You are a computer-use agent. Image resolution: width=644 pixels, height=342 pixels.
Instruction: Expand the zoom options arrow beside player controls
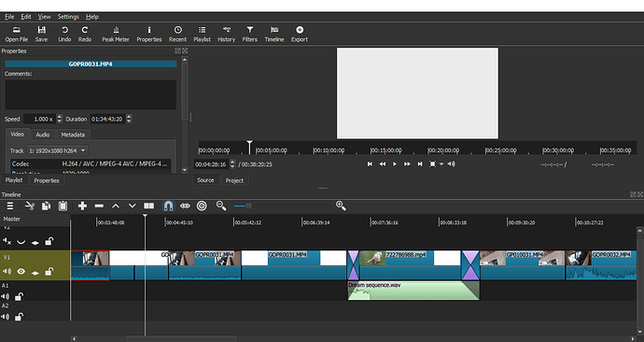pos(441,164)
